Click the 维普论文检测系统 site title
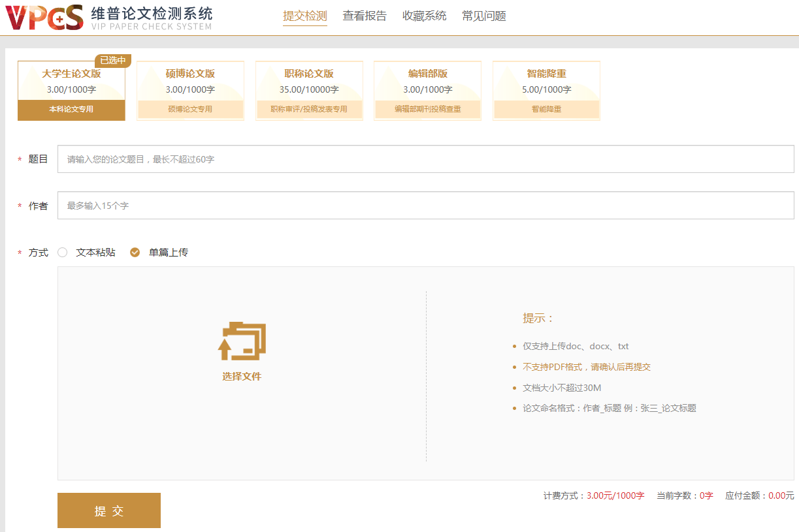Screen dimensions: 799x532 [x=152, y=14]
